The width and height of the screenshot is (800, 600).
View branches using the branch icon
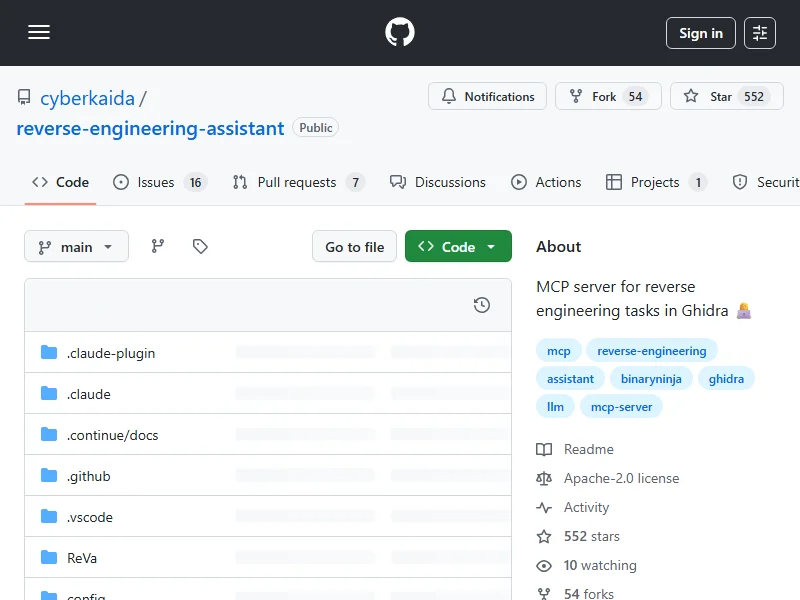coord(158,246)
